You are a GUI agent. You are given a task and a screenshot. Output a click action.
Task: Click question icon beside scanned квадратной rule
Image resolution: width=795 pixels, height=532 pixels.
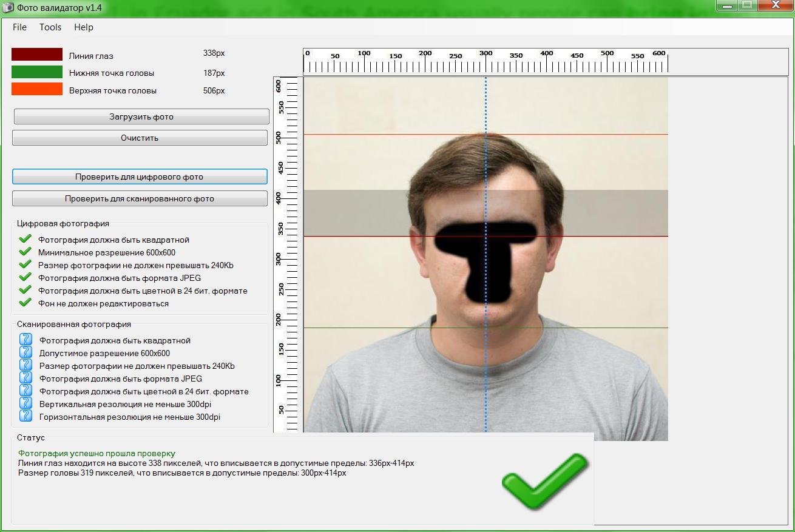click(x=25, y=339)
